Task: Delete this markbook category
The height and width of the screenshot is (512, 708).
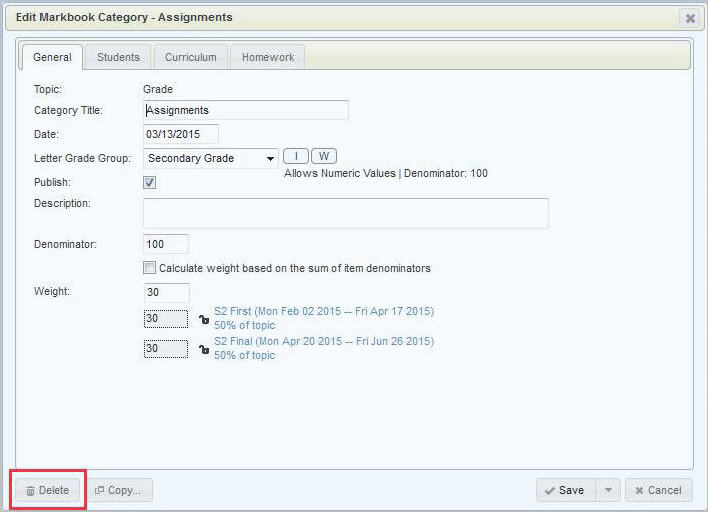Action: (47, 490)
